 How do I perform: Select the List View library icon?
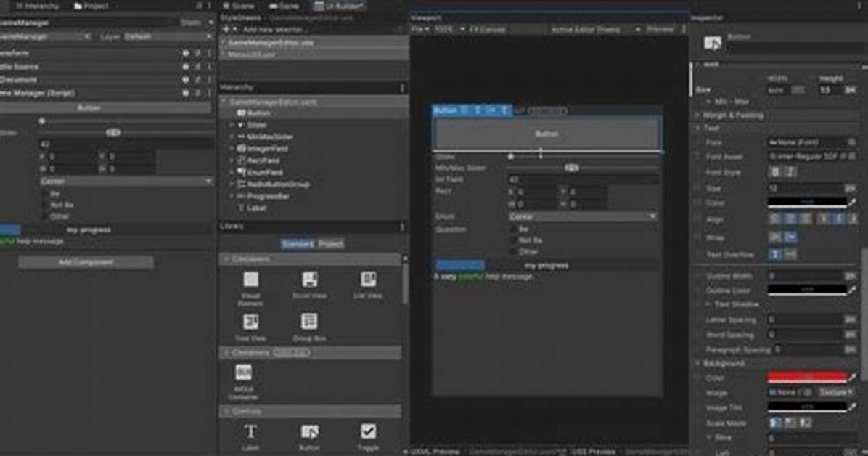tap(368, 279)
